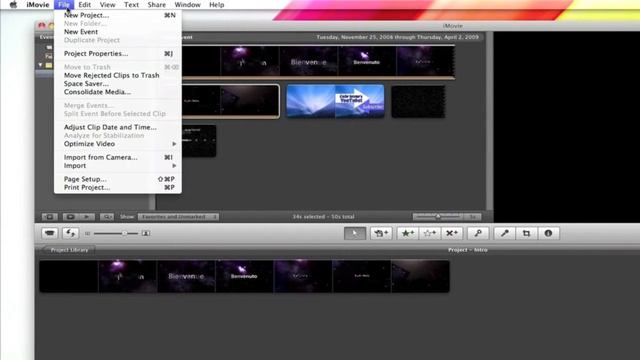Swap Events and Projects areas button
This screenshot has height=360, width=640.
tap(70, 233)
